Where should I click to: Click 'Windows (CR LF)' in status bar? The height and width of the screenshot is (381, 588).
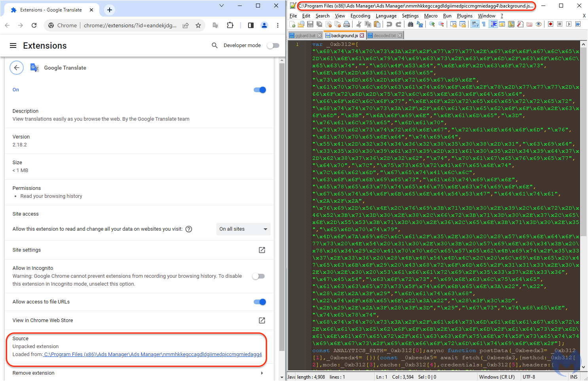tap(497, 377)
